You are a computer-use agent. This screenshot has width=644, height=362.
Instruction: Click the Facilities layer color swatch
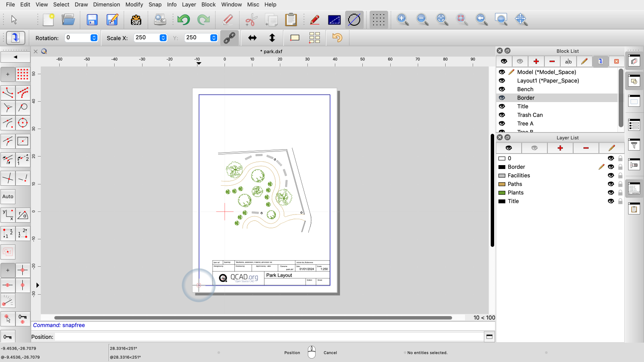(x=501, y=175)
